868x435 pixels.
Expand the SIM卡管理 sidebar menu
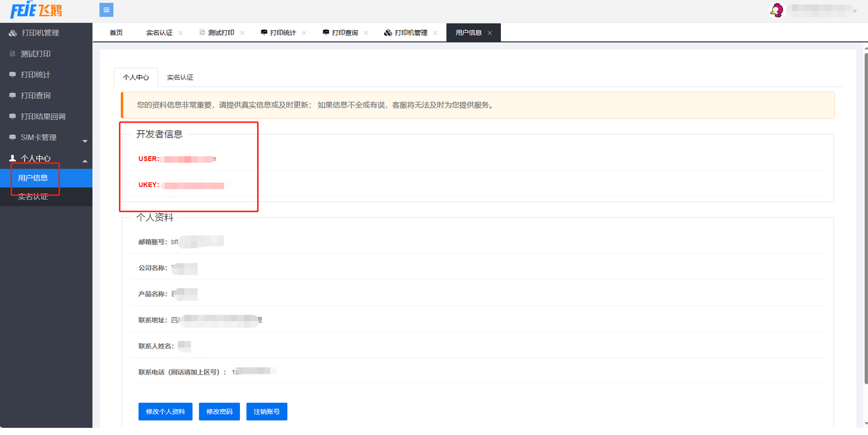(39, 137)
